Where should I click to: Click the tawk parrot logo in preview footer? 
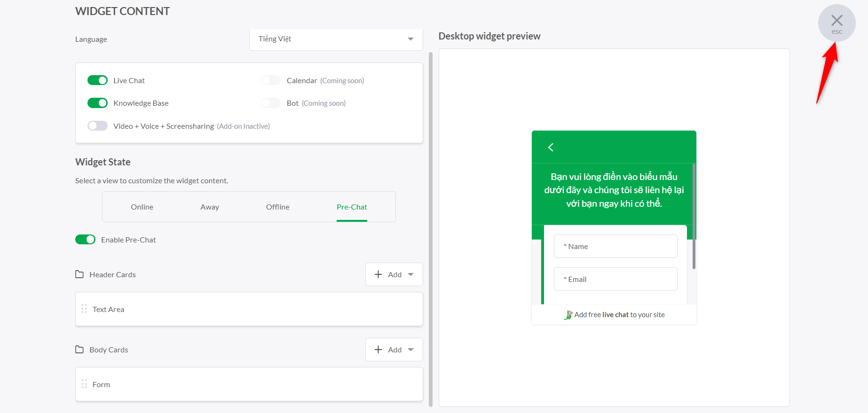[x=568, y=315]
